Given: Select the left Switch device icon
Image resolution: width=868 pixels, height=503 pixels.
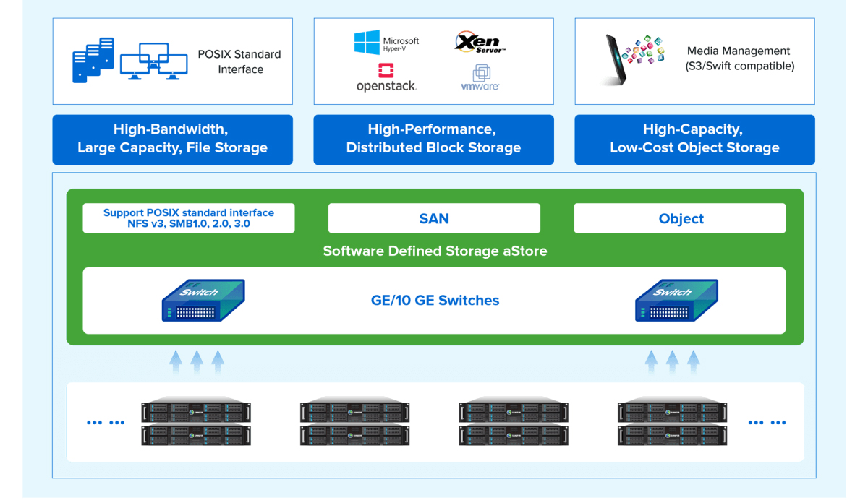Looking at the screenshot, I should tap(203, 301).
